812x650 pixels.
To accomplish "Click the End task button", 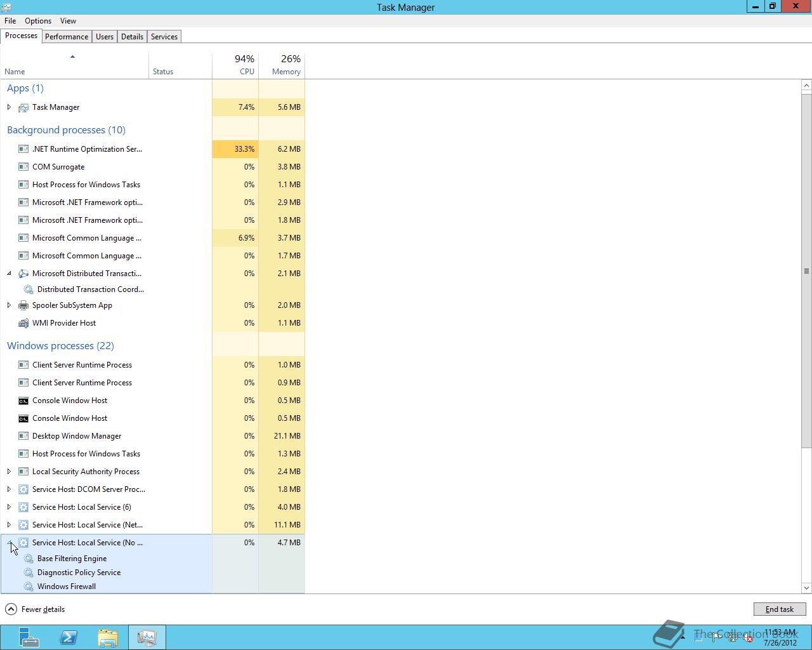I will pos(780,609).
